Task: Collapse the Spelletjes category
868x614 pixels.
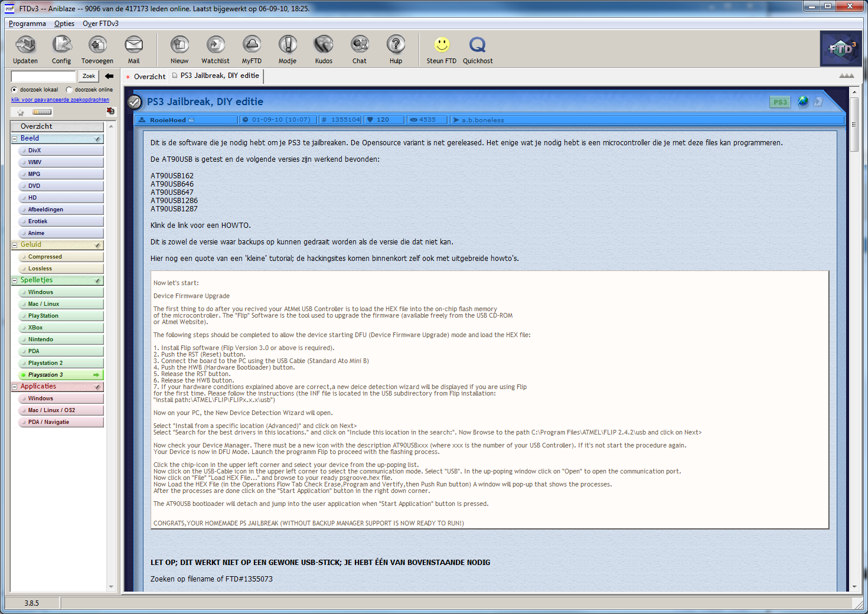Action: [15, 280]
